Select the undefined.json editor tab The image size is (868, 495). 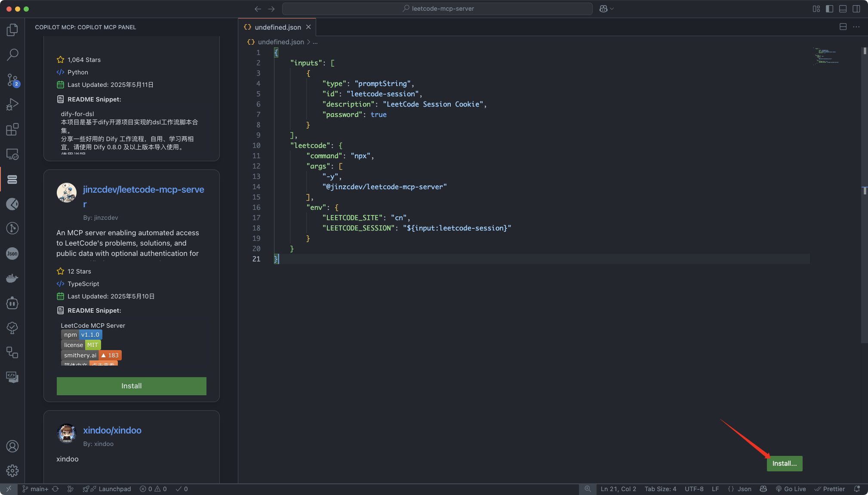click(277, 27)
